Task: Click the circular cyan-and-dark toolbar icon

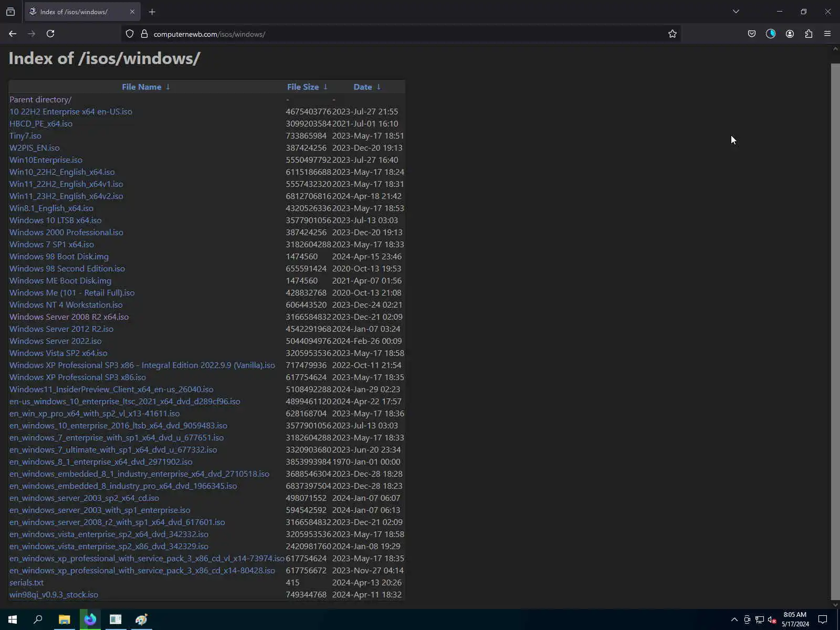Action: tap(771, 34)
